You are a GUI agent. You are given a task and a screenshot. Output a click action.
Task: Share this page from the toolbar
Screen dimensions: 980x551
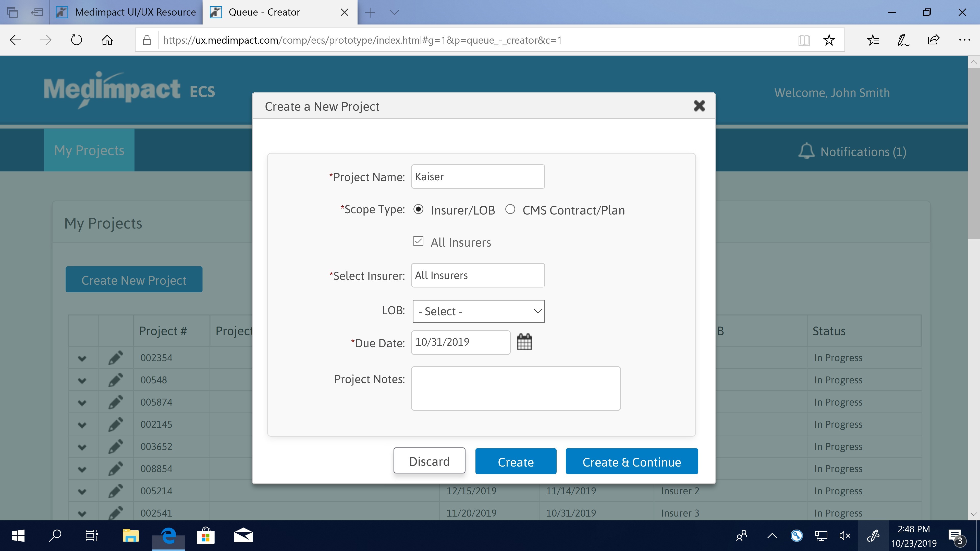click(934, 40)
